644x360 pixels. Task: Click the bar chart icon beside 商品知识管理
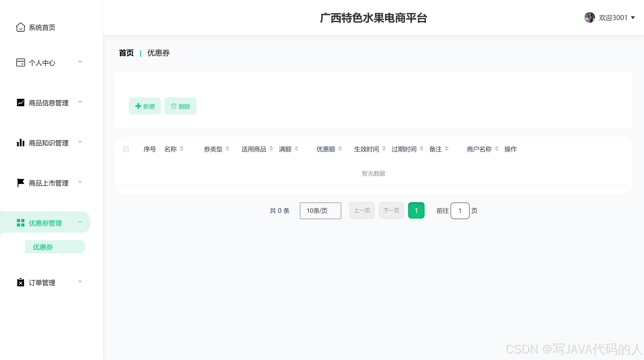click(20, 143)
